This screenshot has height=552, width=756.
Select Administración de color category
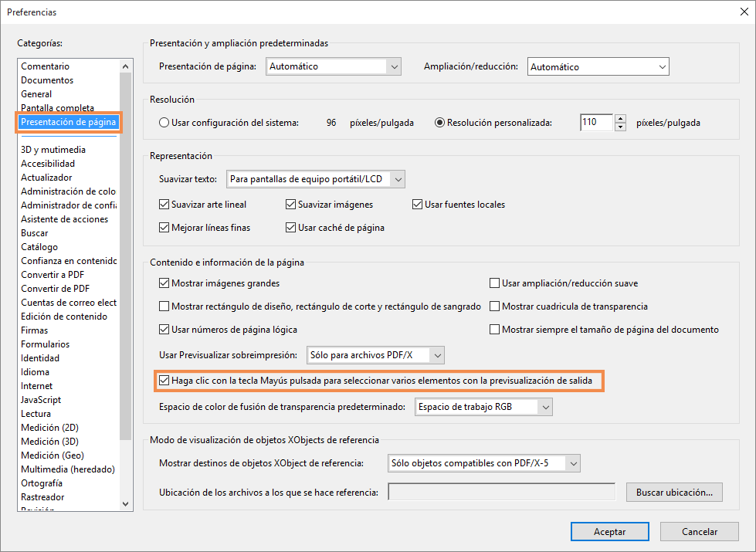pos(68,191)
